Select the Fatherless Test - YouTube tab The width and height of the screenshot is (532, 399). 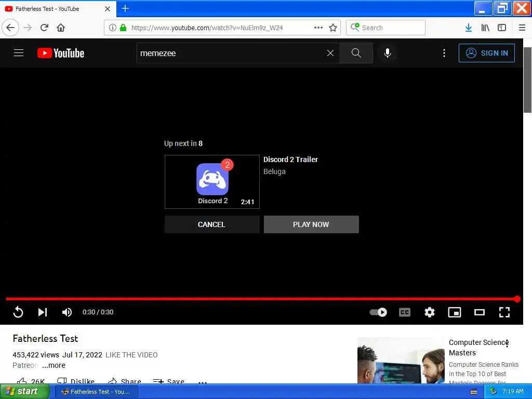58,9
